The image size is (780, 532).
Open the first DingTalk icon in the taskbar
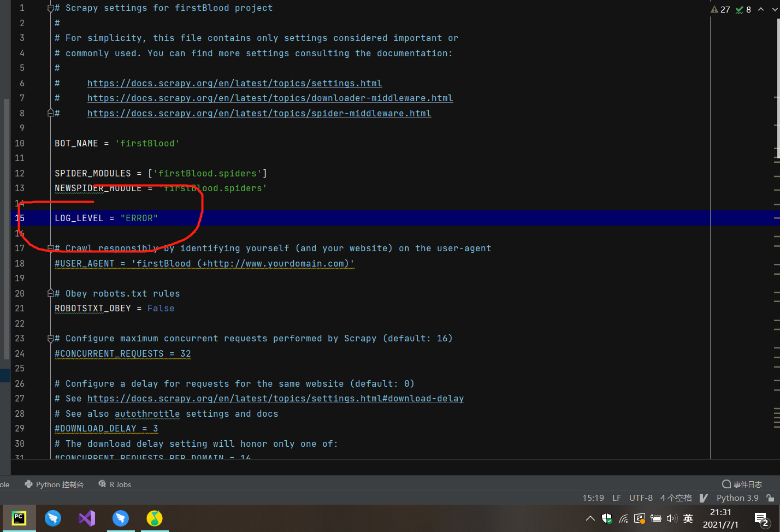[53, 518]
